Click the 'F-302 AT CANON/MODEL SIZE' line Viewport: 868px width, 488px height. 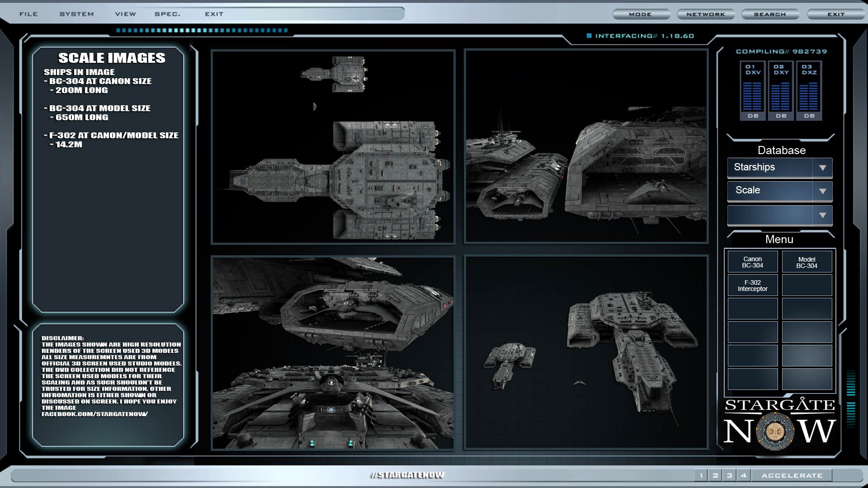click(111, 136)
